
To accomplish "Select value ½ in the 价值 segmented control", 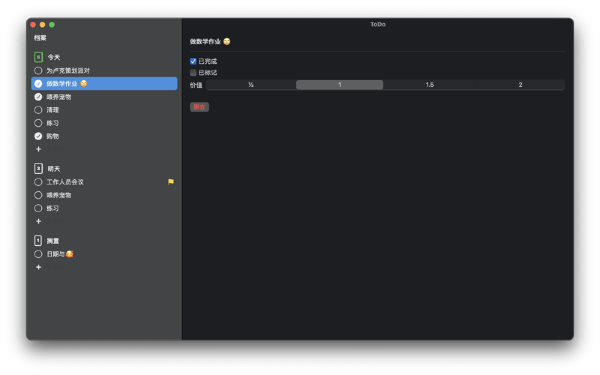I will click(251, 85).
